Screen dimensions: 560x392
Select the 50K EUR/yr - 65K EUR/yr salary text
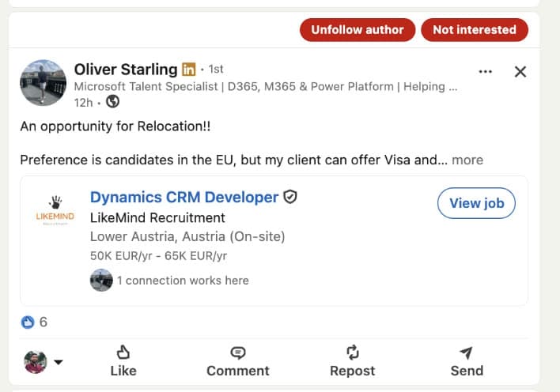(x=158, y=255)
